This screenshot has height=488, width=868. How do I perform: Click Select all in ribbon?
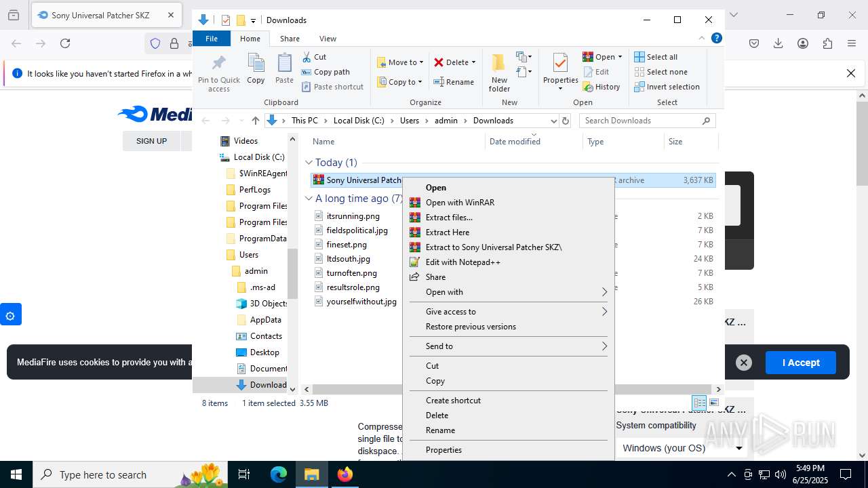[x=656, y=57]
